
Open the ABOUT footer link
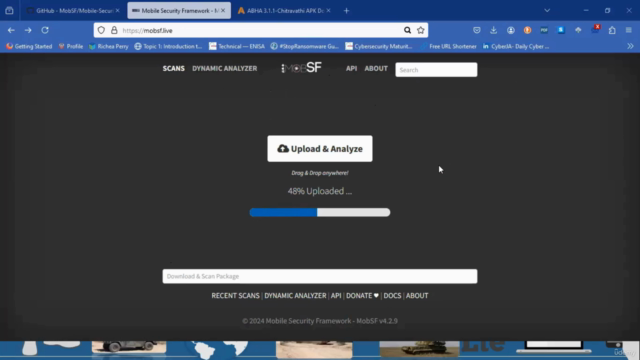[x=417, y=296]
